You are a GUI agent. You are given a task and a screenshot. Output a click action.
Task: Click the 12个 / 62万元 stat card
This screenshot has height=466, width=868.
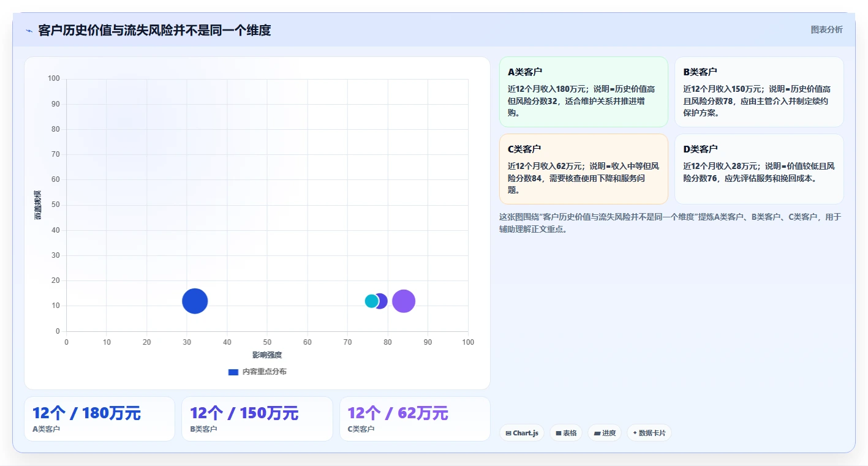[x=415, y=419]
